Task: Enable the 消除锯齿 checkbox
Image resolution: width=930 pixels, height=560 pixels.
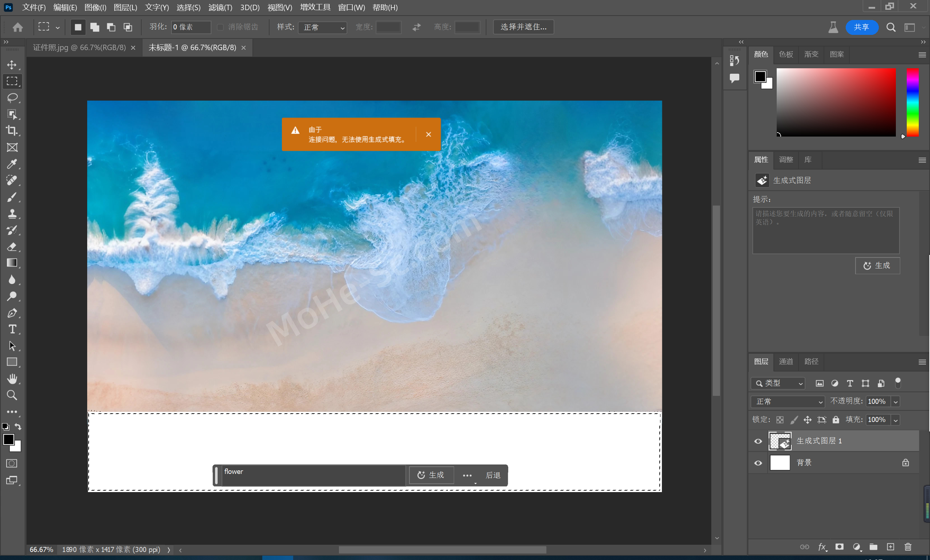Action: [x=221, y=27]
